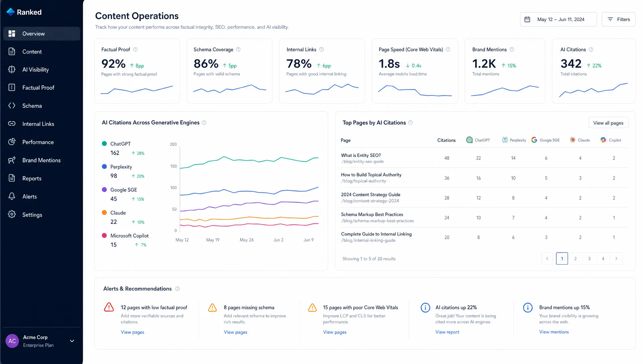Open the View report link
This screenshot has height=364, width=643.
point(447,332)
